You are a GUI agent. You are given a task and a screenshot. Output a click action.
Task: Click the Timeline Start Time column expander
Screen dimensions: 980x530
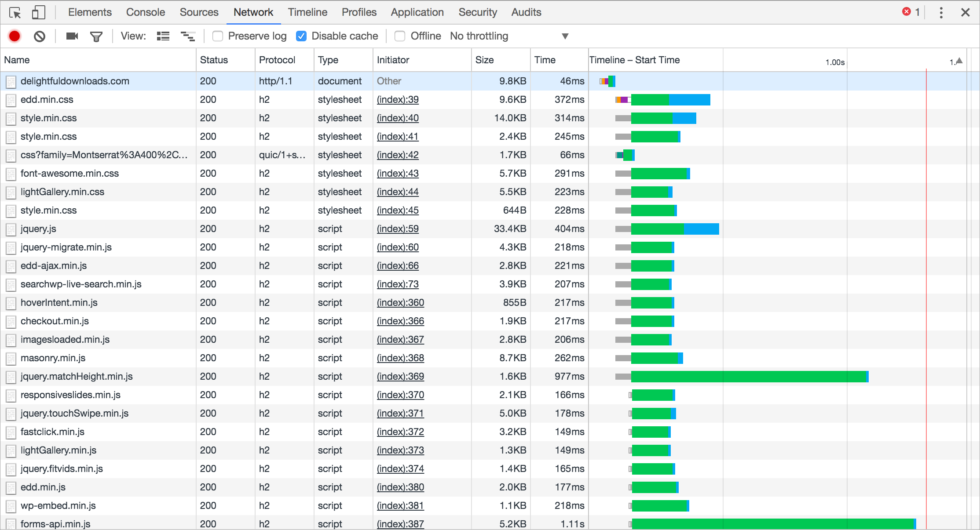click(x=958, y=60)
